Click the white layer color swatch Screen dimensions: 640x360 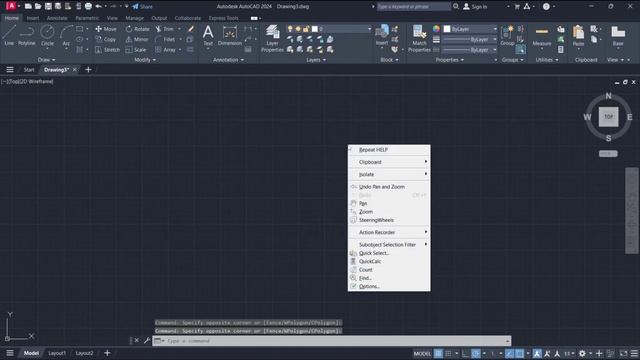click(x=315, y=29)
